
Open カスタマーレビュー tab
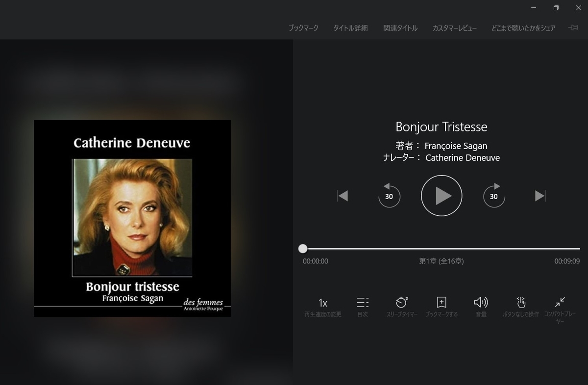pos(454,28)
